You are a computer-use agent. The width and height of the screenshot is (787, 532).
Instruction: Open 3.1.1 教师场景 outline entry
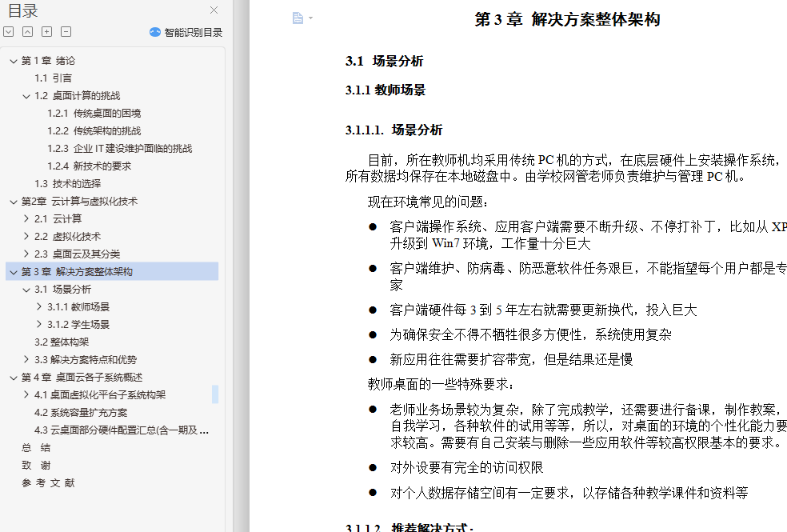pyautogui.click(x=78, y=306)
